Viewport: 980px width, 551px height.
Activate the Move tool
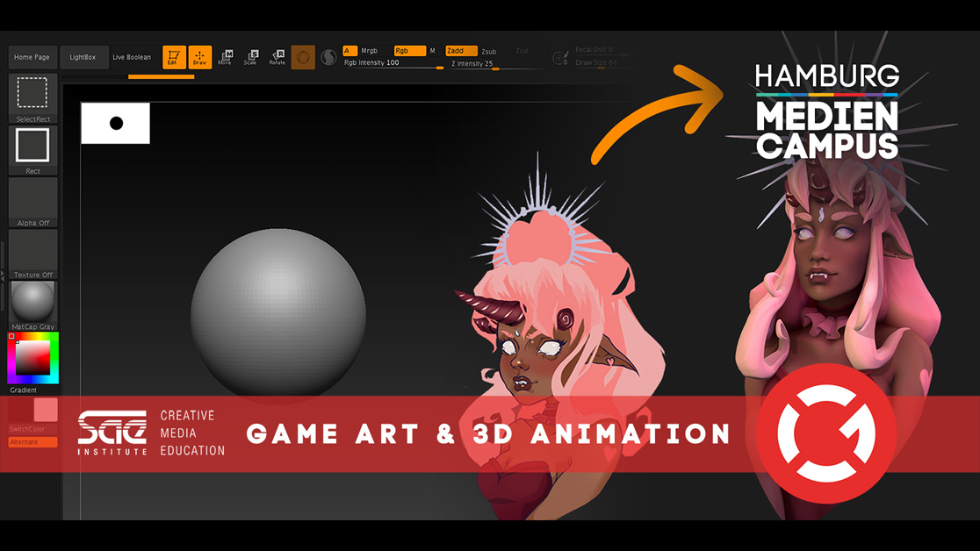click(x=226, y=57)
